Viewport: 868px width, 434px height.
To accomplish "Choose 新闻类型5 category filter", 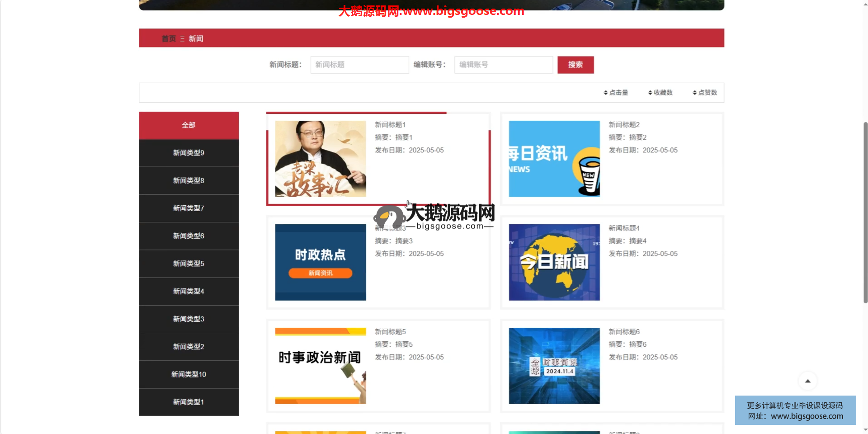I will [189, 264].
